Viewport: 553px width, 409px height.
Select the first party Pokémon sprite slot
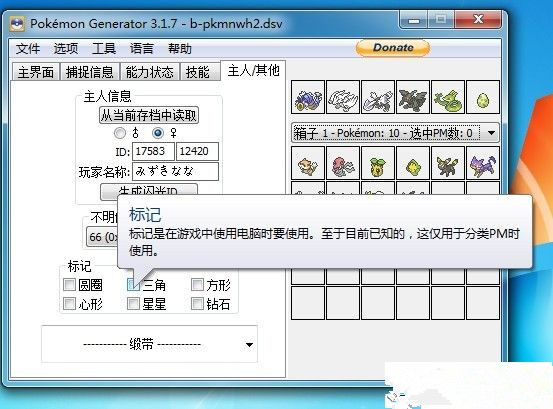pyautogui.click(x=308, y=97)
